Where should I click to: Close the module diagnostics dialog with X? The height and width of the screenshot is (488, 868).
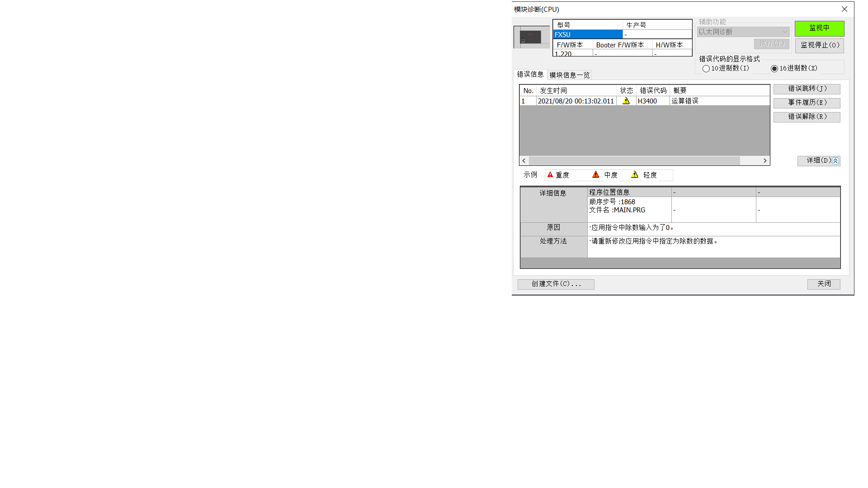[844, 9]
